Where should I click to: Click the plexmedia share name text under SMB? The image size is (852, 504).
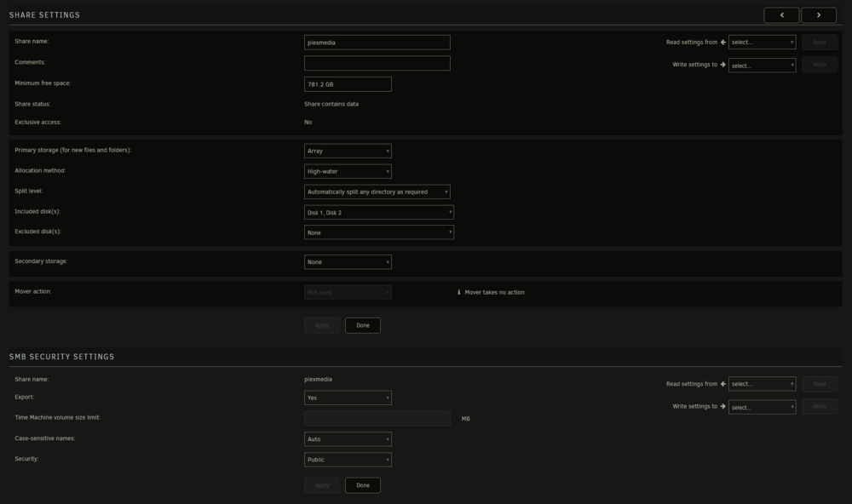click(318, 379)
